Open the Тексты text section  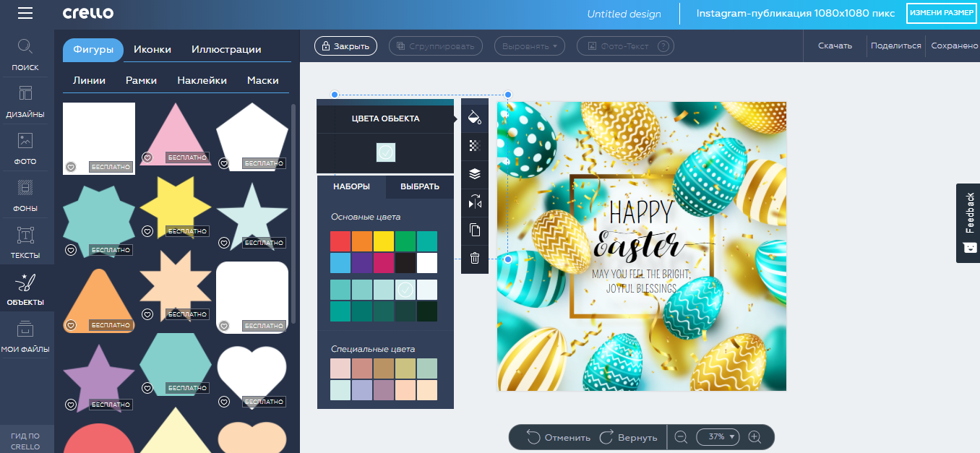coord(26,242)
